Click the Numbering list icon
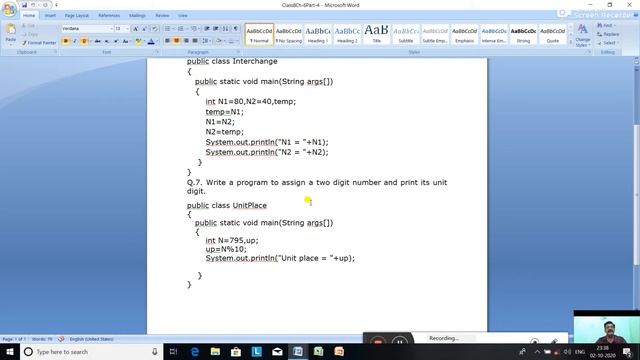The image size is (640, 360). (180, 29)
